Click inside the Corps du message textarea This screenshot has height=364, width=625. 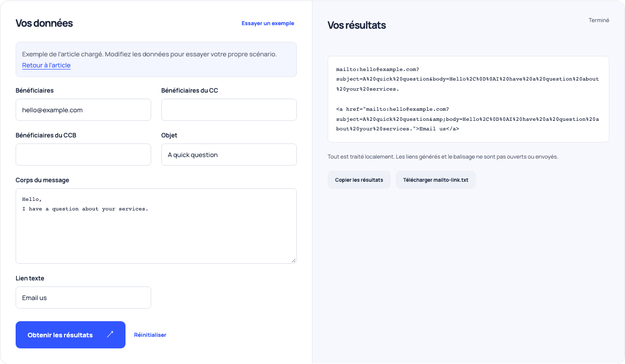pyautogui.click(x=156, y=226)
